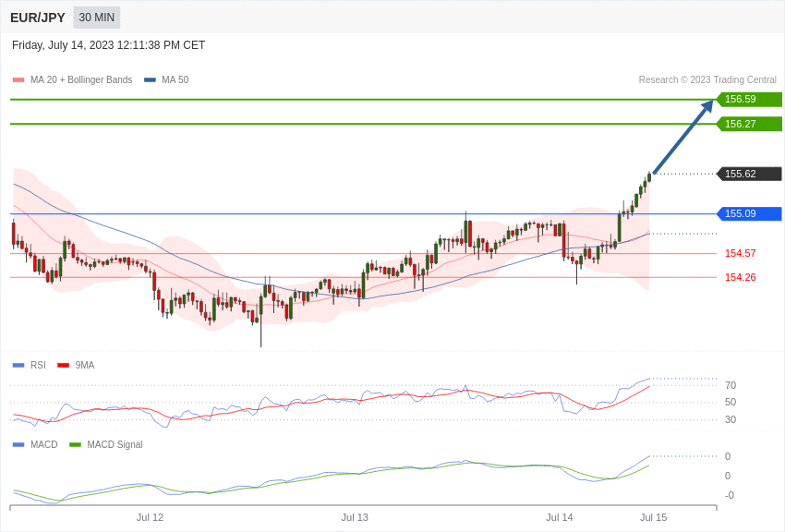This screenshot has height=532, width=785.
Task: Click the EUR/JPY symbol title
Action: point(38,18)
